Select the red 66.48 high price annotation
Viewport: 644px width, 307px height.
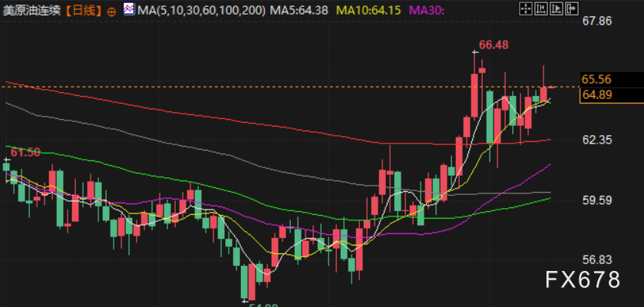tap(494, 45)
